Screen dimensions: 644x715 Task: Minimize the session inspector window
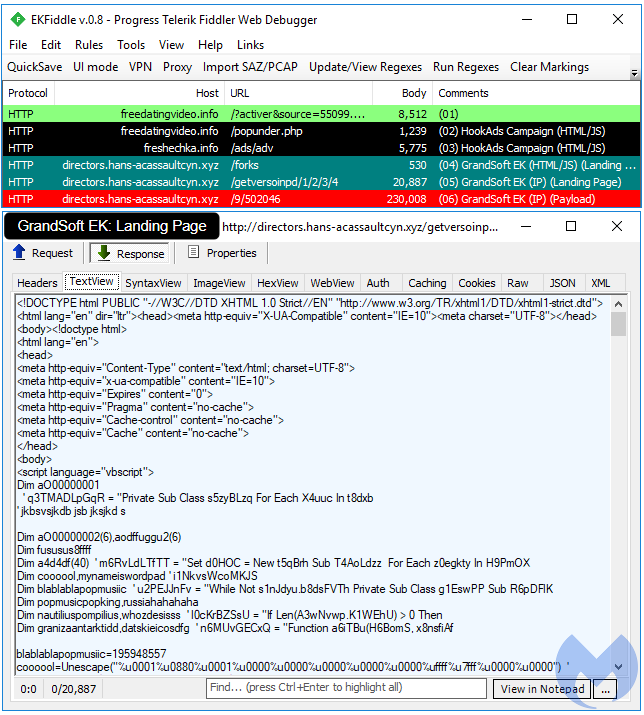tap(526, 226)
